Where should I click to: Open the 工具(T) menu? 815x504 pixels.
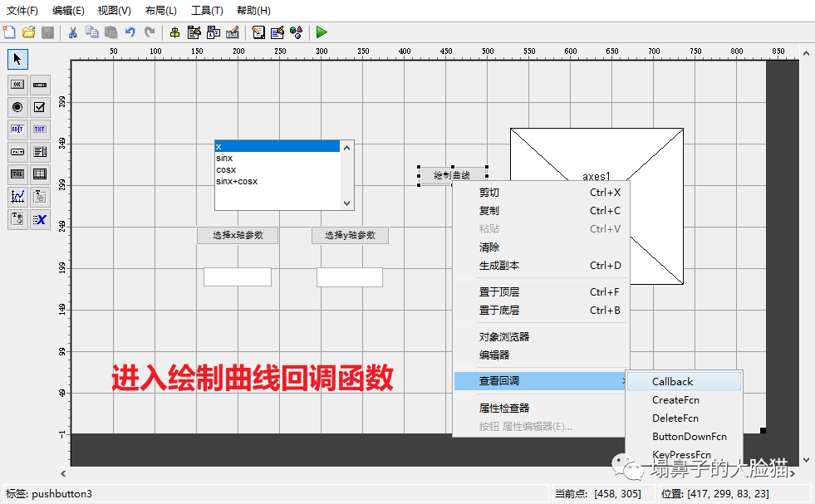pyautogui.click(x=207, y=11)
